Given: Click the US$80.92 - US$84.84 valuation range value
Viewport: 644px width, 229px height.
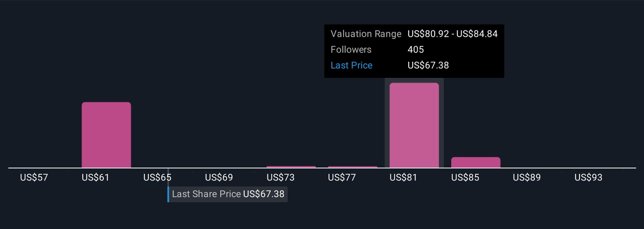Looking at the screenshot, I should (453, 34).
